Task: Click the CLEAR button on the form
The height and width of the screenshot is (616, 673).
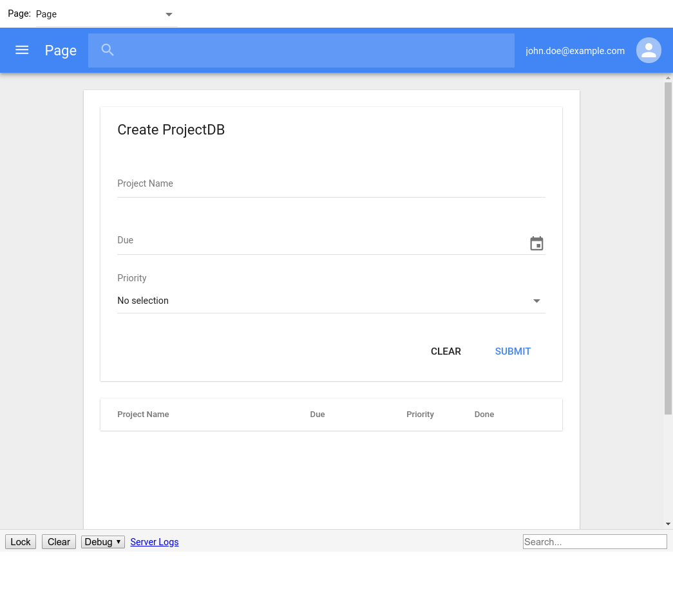Action: (x=446, y=351)
